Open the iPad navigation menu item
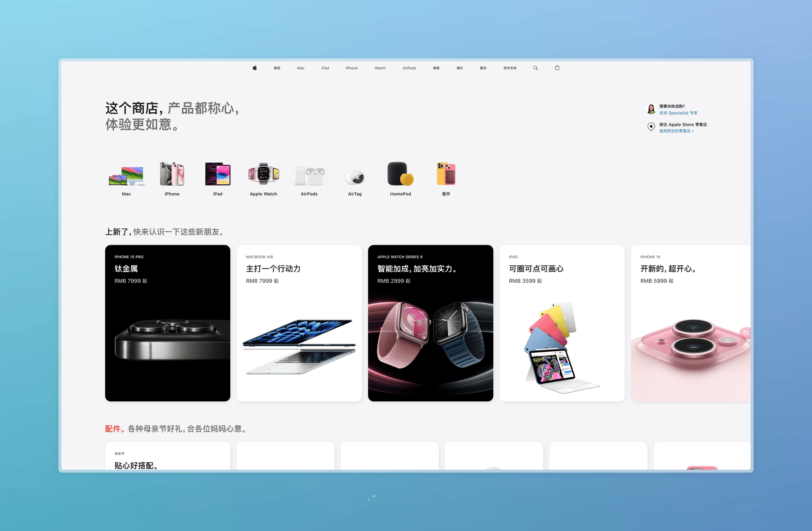 [x=325, y=68]
